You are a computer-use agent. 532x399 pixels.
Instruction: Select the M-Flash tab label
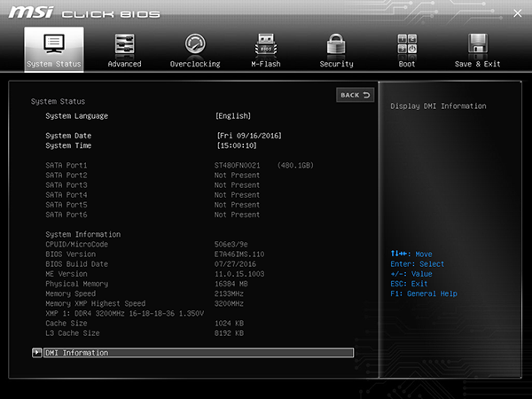coord(266,64)
